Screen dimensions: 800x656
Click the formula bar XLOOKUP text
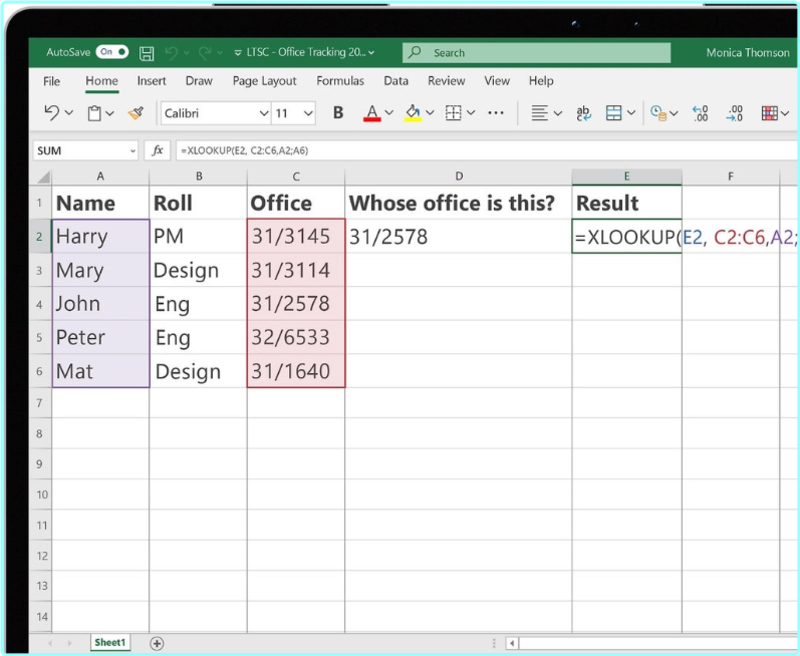click(x=244, y=150)
